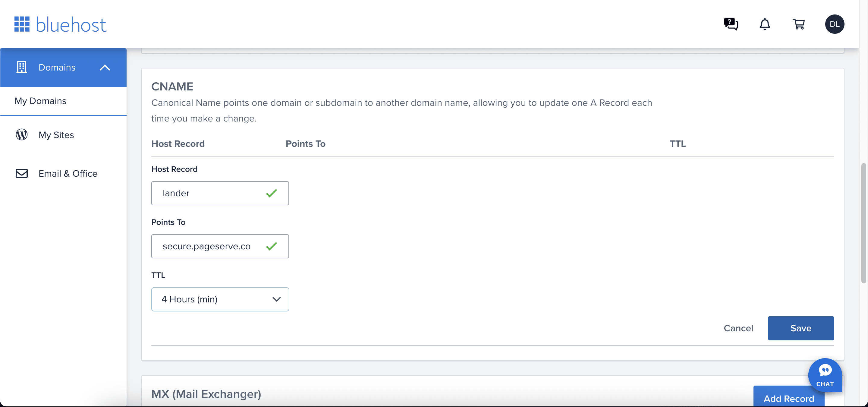Screen dimensions: 868x407
Task: Open the floating CHAT bubble
Action: (x=825, y=375)
